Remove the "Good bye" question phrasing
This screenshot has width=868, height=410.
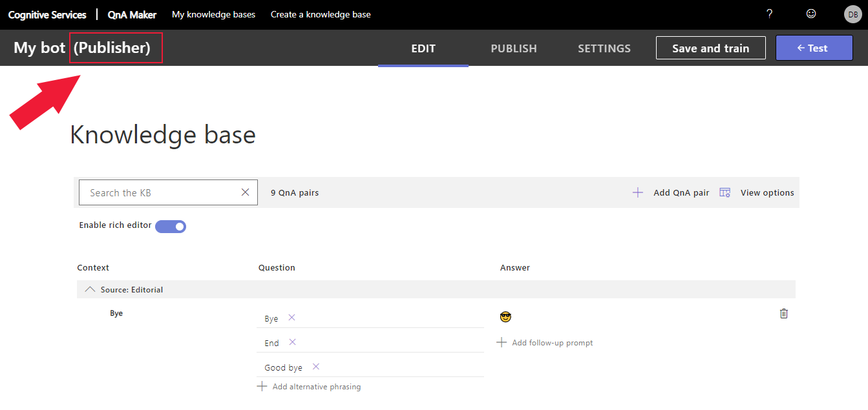[x=316, y=366]
